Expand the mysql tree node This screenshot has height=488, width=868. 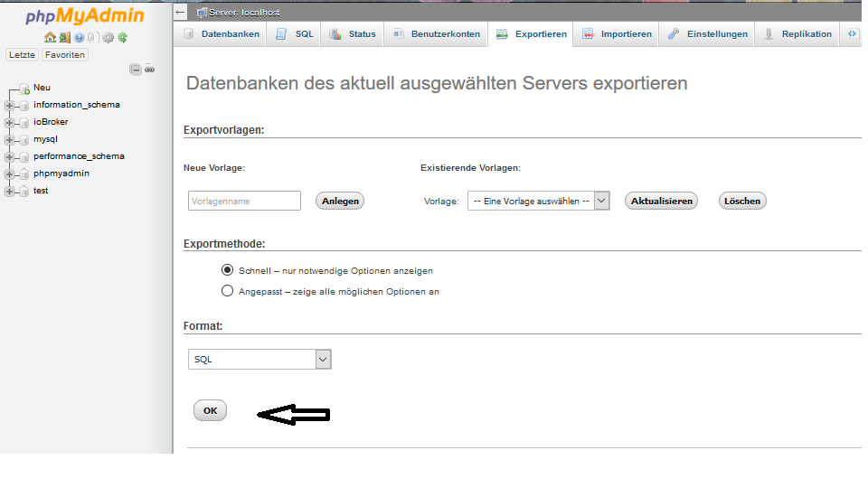(9, 140)
